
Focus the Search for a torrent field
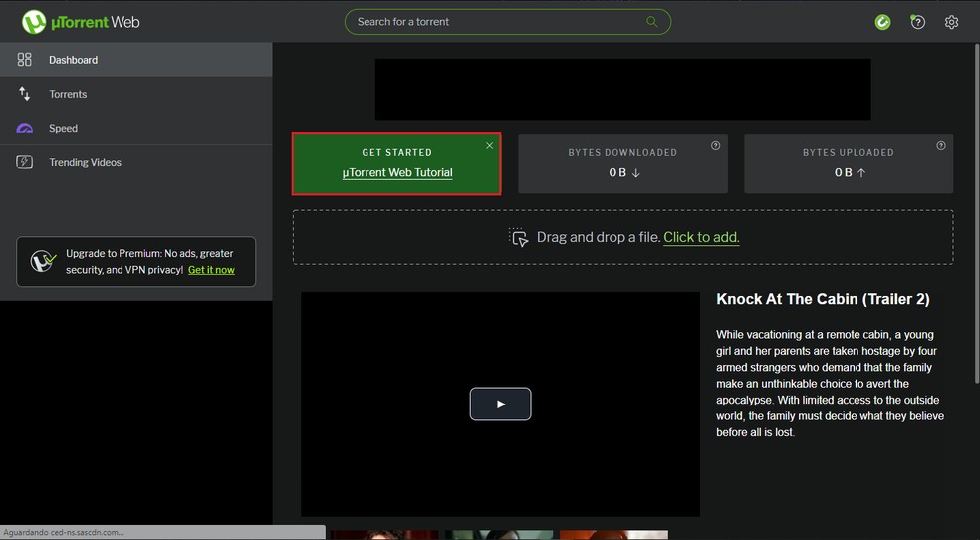click(508, 21)
